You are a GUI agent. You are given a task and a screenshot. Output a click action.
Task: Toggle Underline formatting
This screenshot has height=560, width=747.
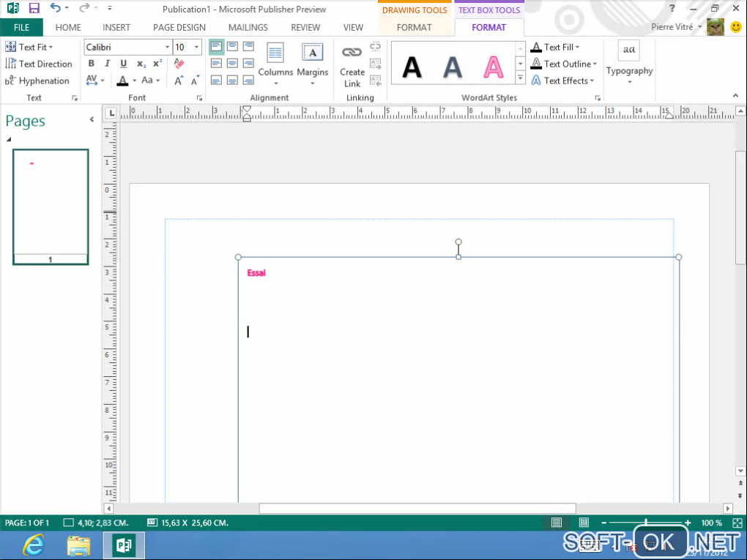click(123, 64)
